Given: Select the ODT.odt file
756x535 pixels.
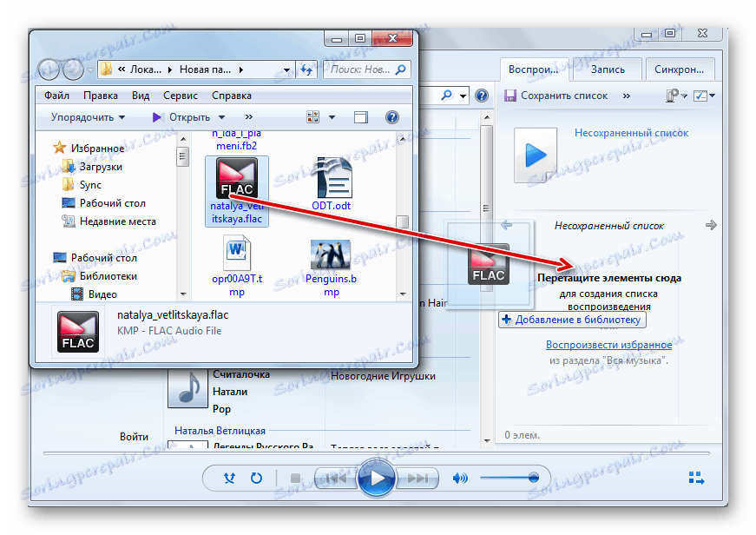Looking at the screenshot, I should pos(332,184).
